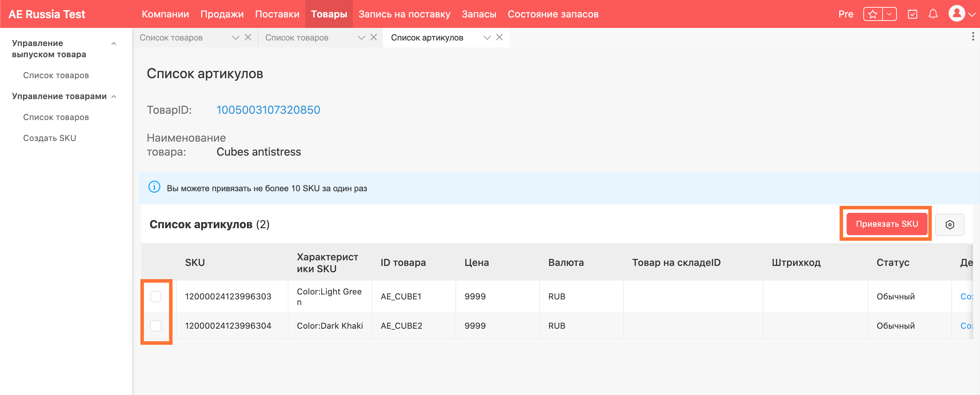The image size is (980, 395).
Task: Close the Список артикулов tab
Action: (499, 37)
